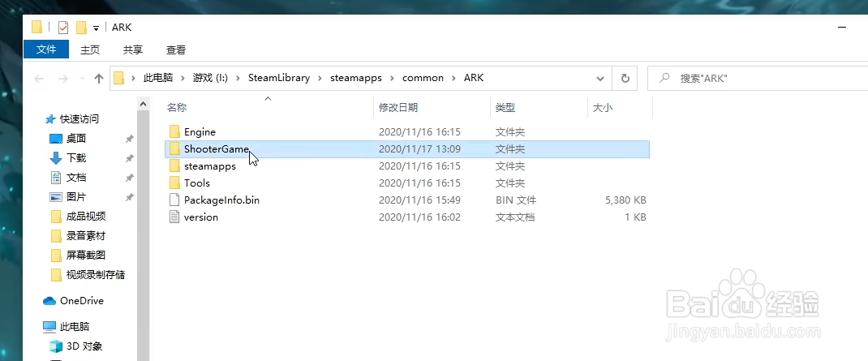868x361 pixels.
Task: Click the search magnifier icon
Action: point(665,78)
